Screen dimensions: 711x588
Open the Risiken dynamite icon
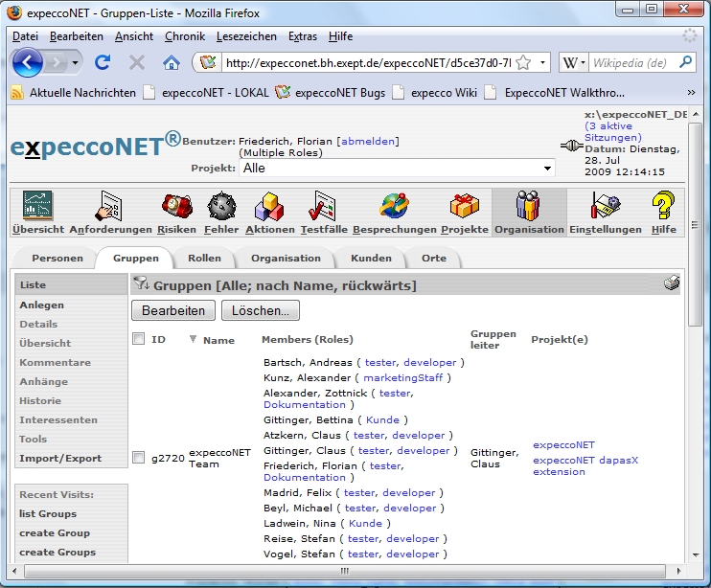click(177, 206)
